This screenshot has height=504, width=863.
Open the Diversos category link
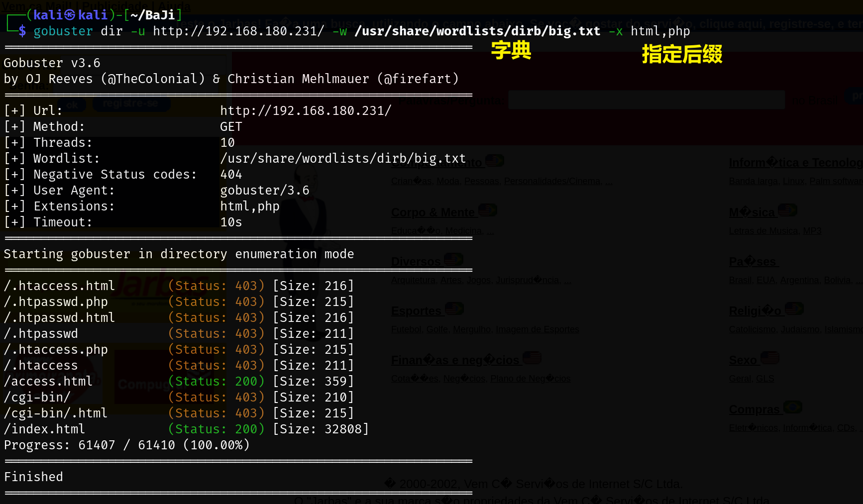coord(416,262)
